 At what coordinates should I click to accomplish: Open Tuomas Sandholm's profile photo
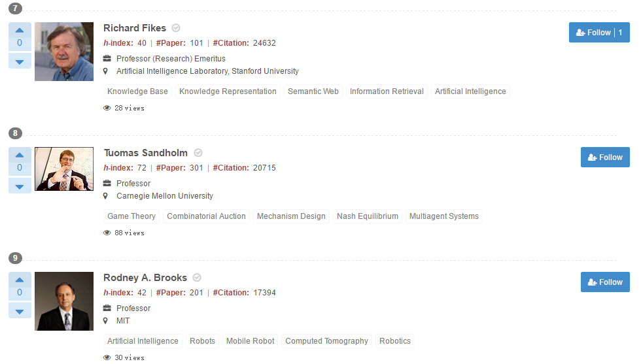(64, 169)
